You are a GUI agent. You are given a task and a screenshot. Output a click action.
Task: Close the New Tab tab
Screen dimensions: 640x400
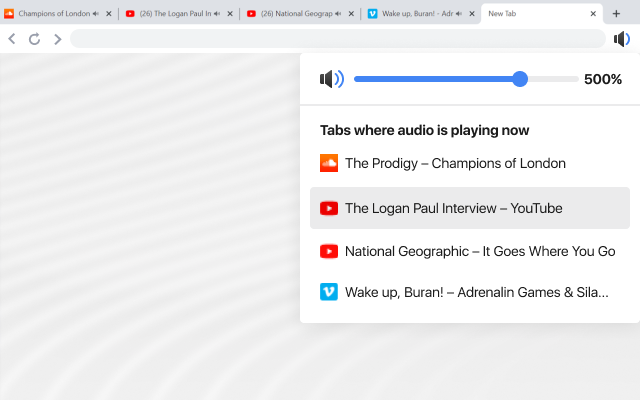[x=593, y=13]
